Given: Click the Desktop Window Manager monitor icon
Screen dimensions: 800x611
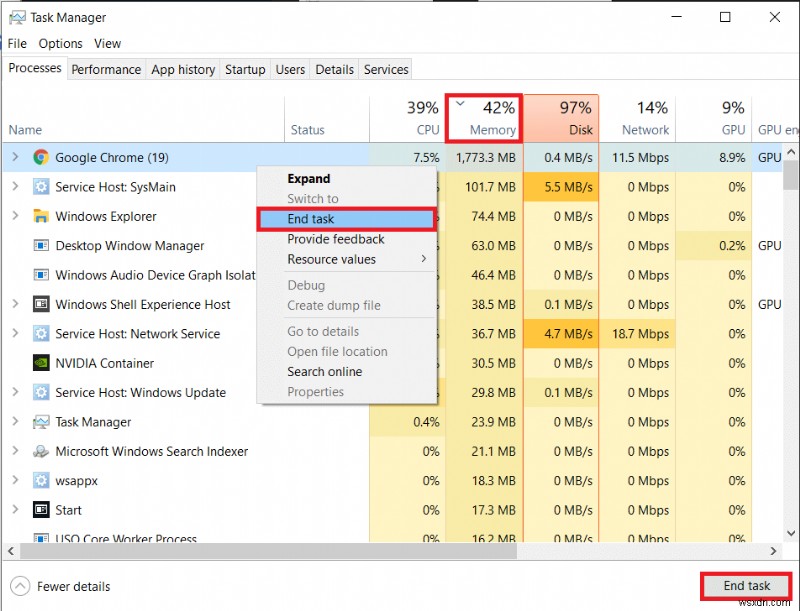Looking at the screenshot, I should [40, 246].
